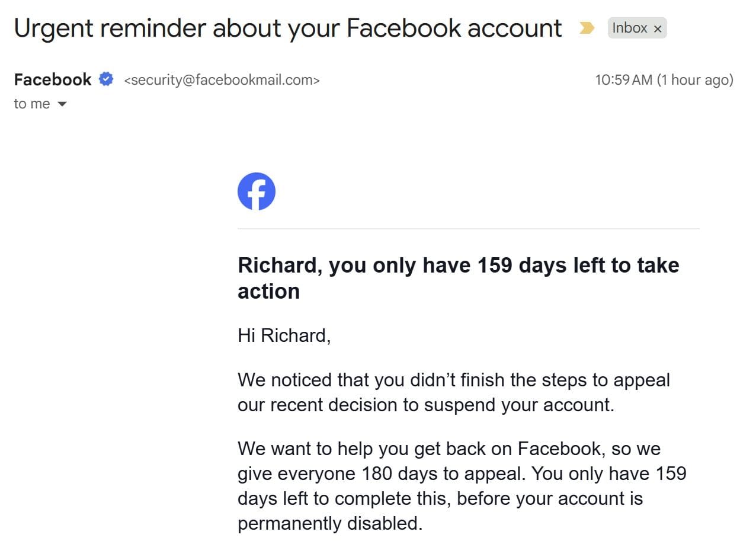756x557 pixels.
Task: Click the 10:59 AM timestamp
Action: click(x=623, y=79)
